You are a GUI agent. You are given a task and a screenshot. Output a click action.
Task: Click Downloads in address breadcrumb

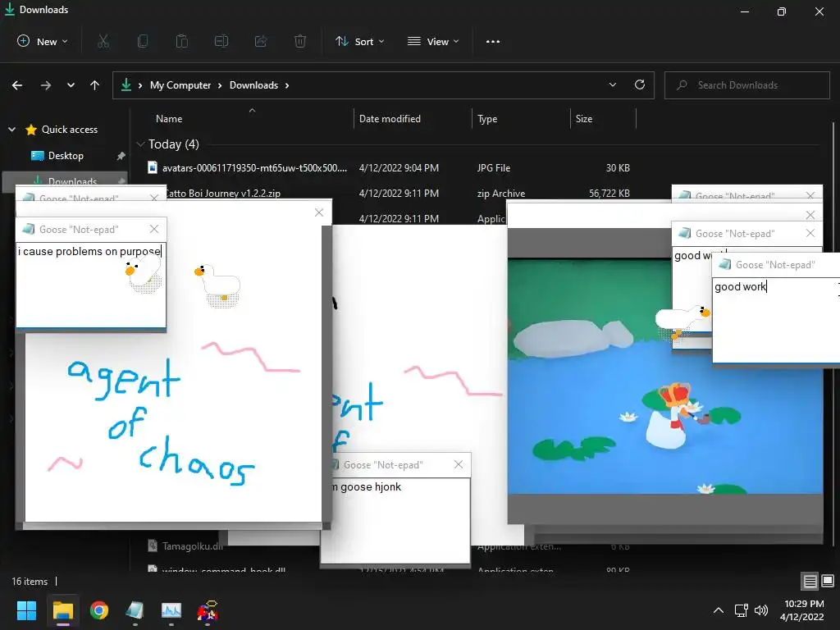(253, 85)
